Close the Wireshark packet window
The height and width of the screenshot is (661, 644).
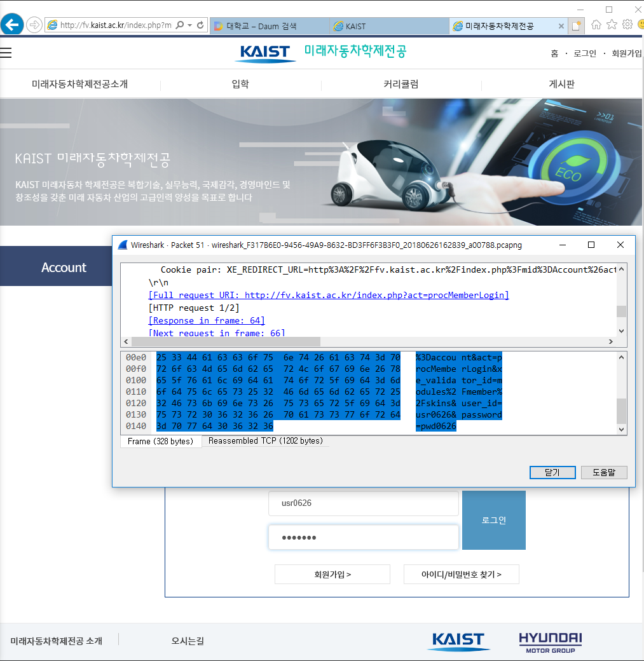[x=620, y=245]
